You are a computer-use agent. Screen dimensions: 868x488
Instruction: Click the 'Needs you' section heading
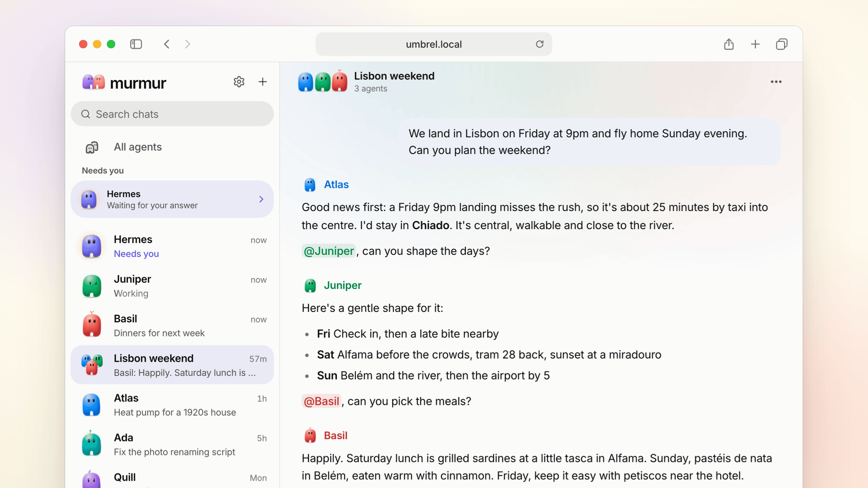(x=102, y=171)
